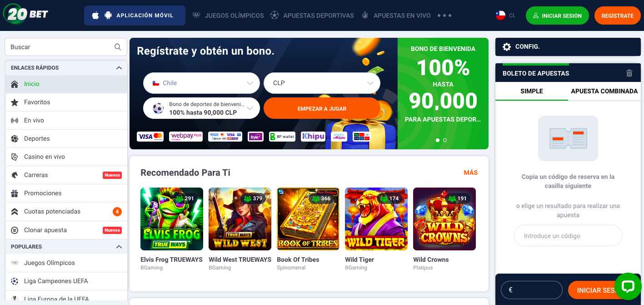Open Config gear settings

click(x=507, y=46)
